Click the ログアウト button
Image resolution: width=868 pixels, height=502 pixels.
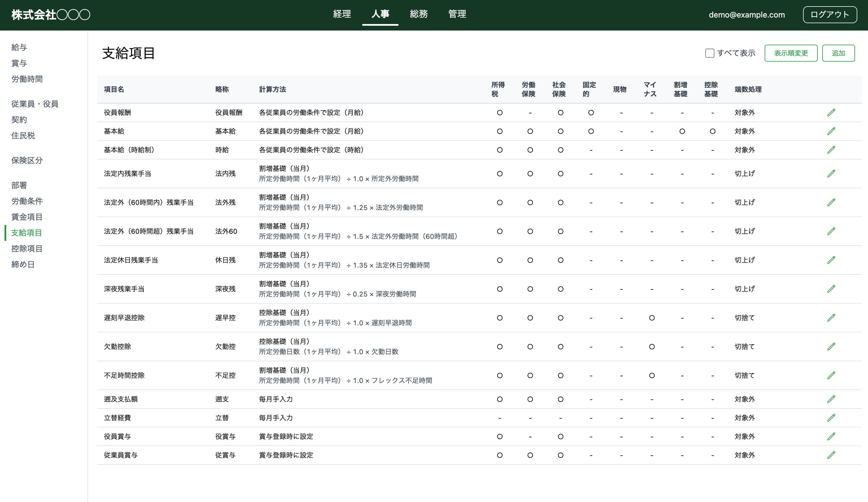(830, 14)
